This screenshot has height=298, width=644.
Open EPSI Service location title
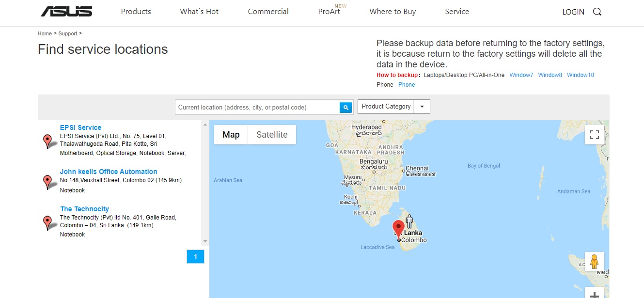coord(80,127)
